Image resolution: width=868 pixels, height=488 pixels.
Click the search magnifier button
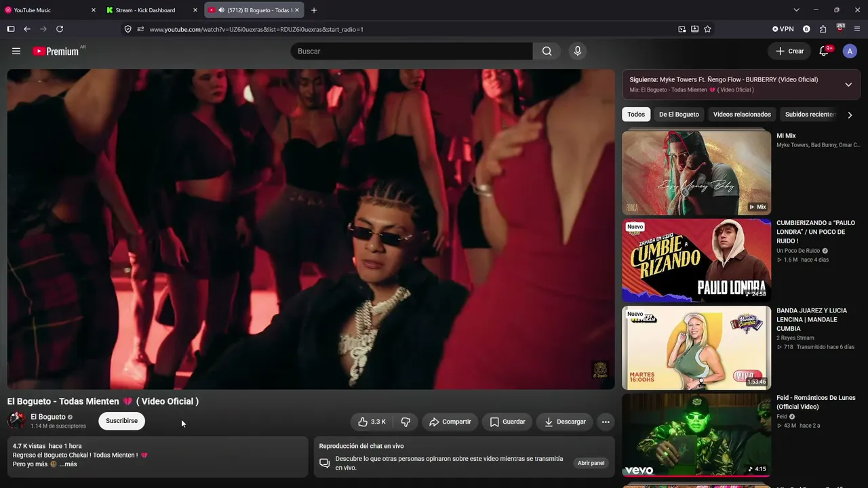[x=547, y=51]
